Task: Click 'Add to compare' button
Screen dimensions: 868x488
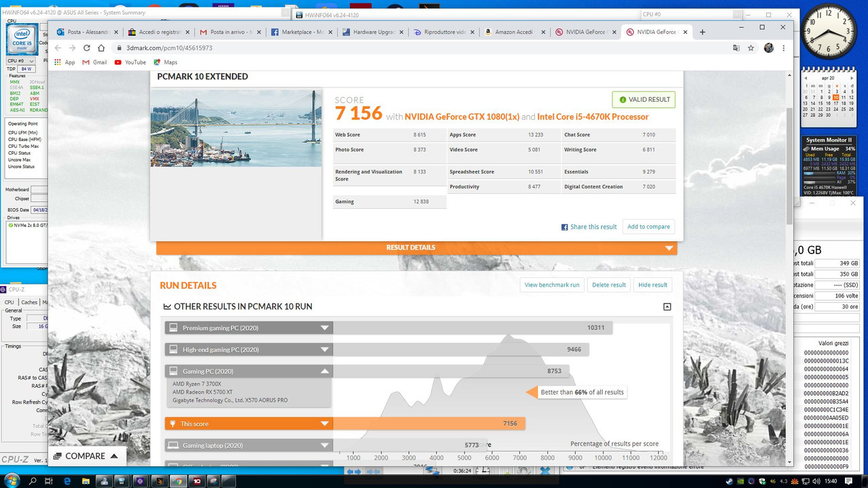Action: point(648,227)
